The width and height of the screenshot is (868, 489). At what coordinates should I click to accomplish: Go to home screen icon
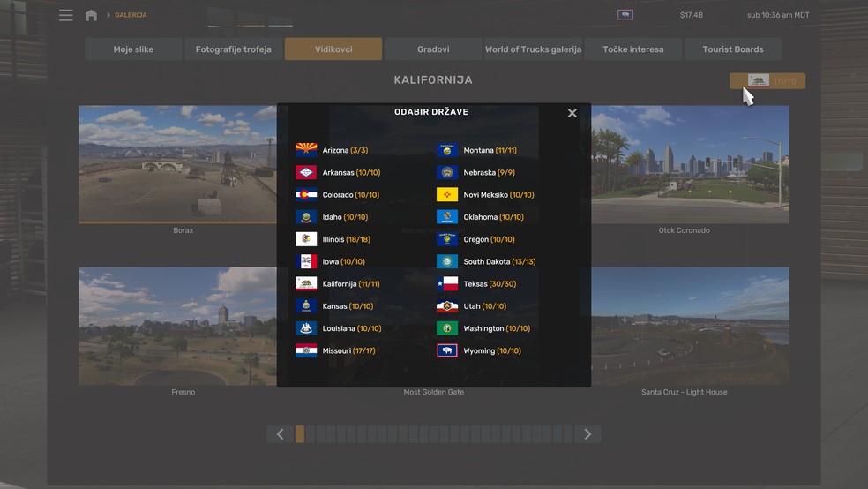coord(91,15)
